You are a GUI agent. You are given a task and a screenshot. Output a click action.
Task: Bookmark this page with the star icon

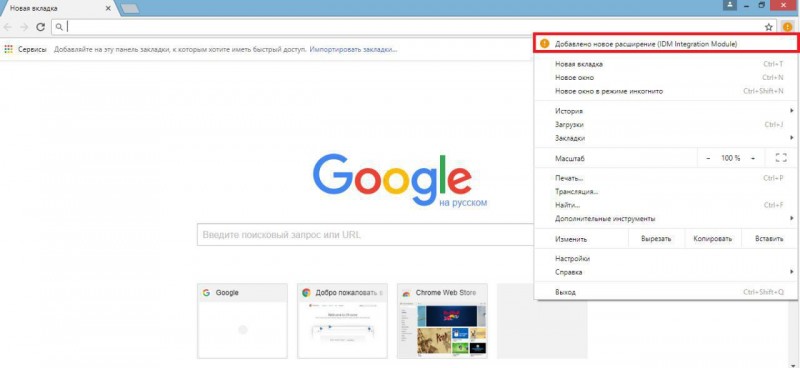click(x=769, y=27)
